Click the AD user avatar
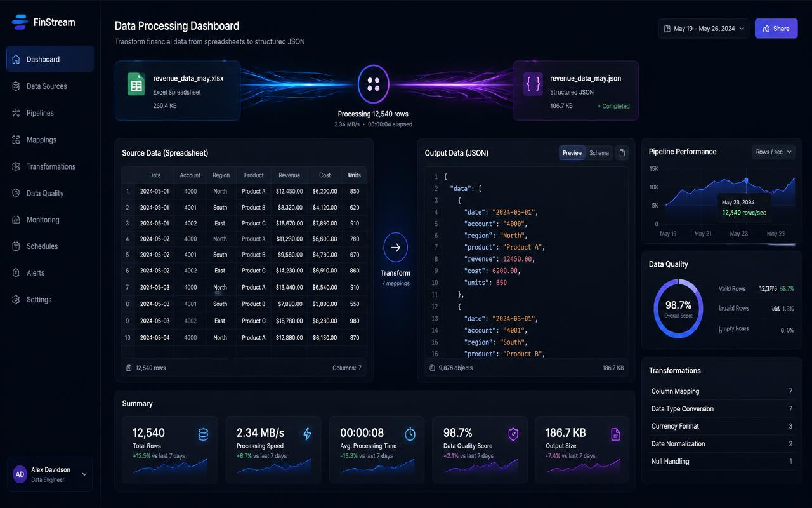 pyautogui.click(x=20, y=474)
